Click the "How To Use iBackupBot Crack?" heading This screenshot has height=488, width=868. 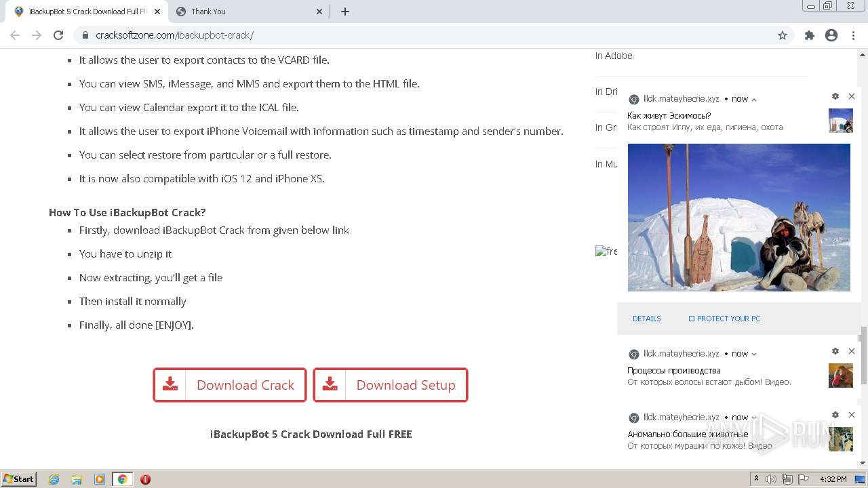[127, 212]
